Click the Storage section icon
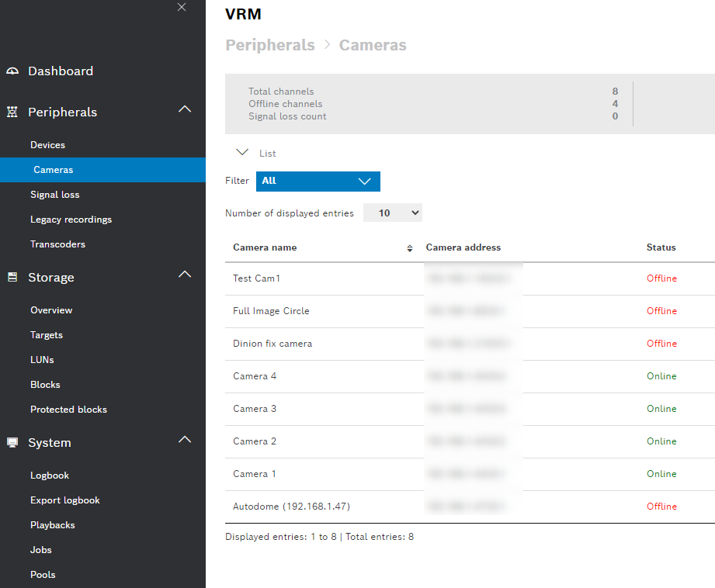The image size is (715, 588). pyautogui.click(x=12, y=278)
